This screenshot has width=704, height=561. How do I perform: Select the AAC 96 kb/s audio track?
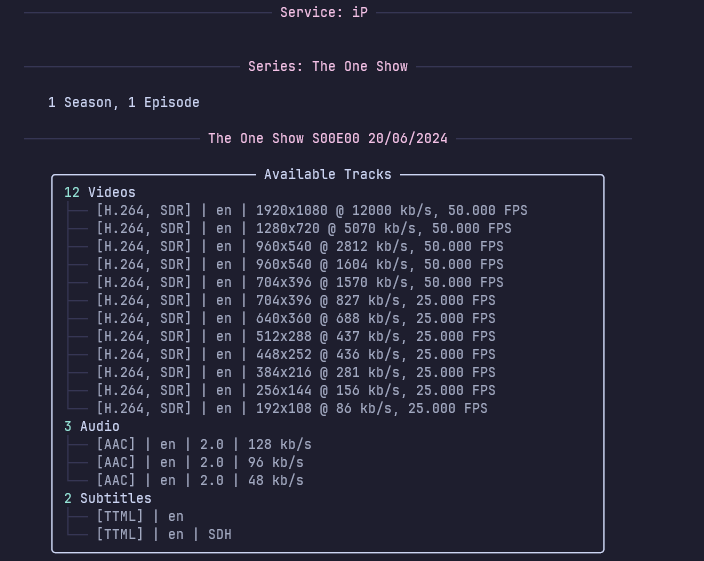coord(200,462)
